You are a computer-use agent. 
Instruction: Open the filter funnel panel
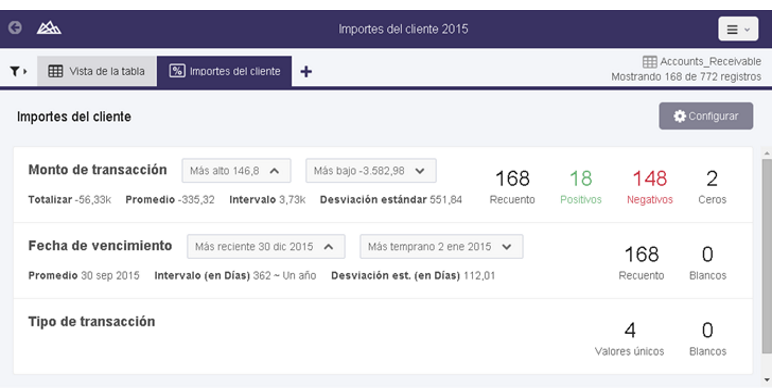pos(18,72)
